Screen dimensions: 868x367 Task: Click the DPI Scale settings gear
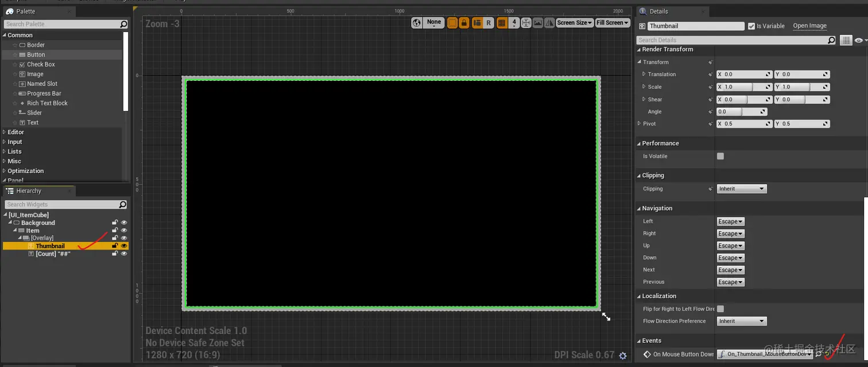point(623,356)
